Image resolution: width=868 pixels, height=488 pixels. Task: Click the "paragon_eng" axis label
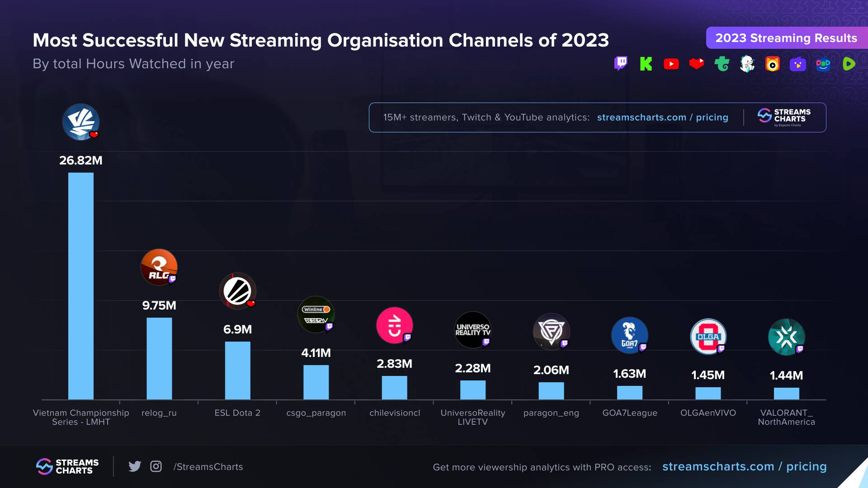pyautogui.click(x=552, y=413)
